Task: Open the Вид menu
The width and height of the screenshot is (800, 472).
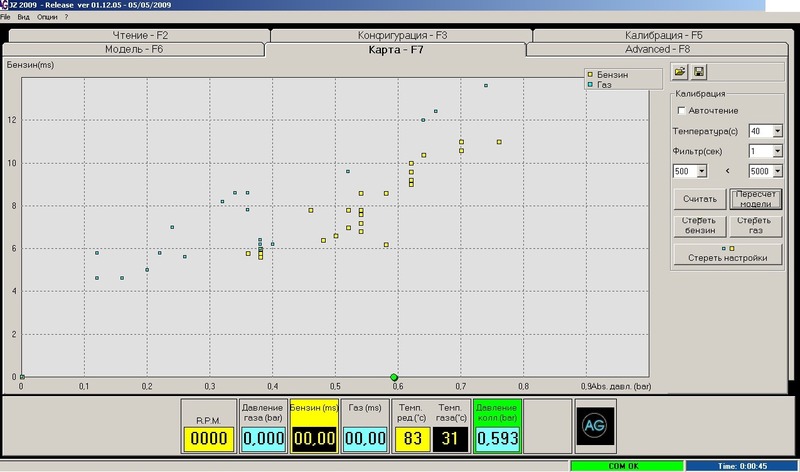Action: tap(24, 18)
